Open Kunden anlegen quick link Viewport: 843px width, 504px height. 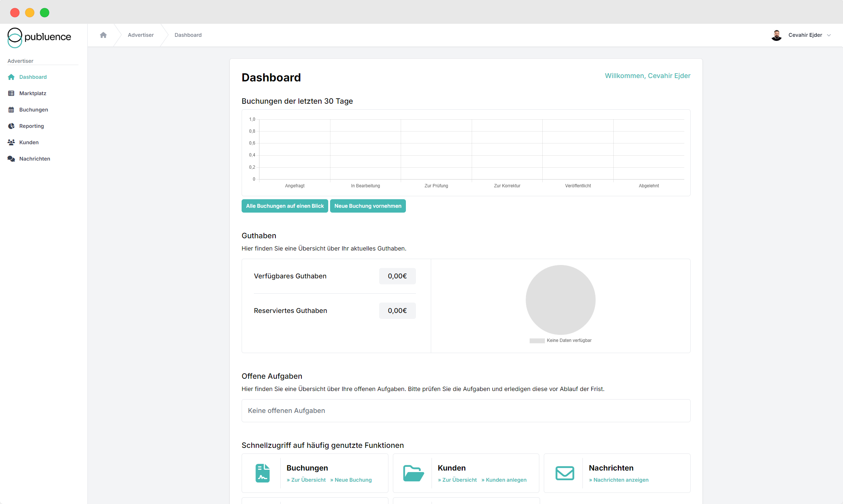coord(504,480)
